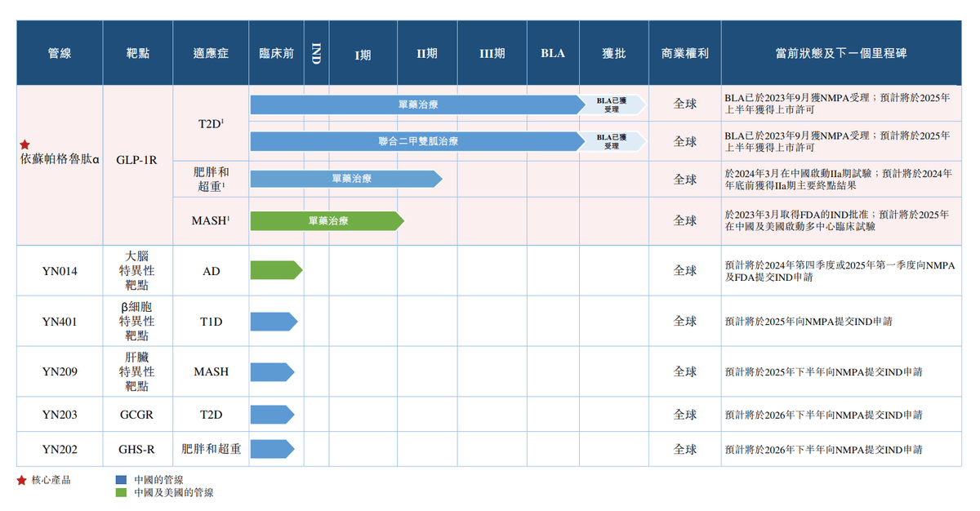
Task: Click the GLP-1R target cell
Action: 137,161
